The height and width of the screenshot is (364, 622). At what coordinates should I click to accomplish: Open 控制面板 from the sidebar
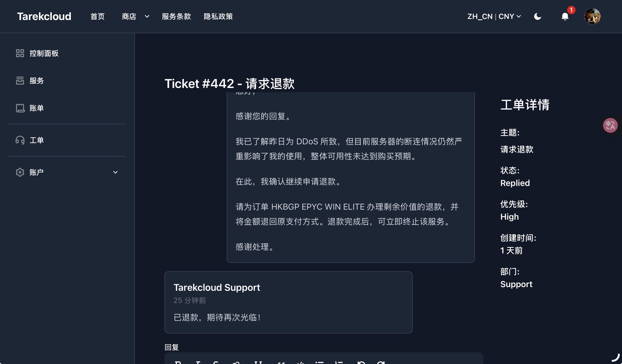pyautogui.click(x=44, y=53)
